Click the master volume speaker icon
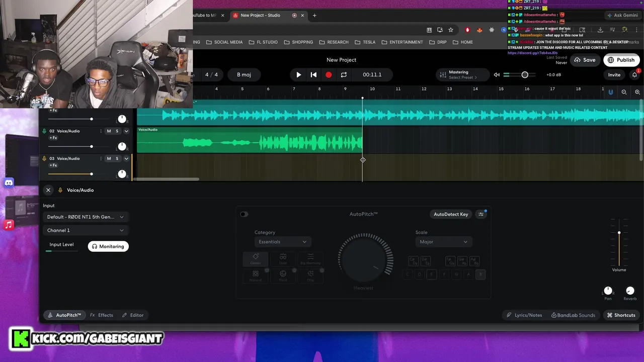 coord(497,74)
